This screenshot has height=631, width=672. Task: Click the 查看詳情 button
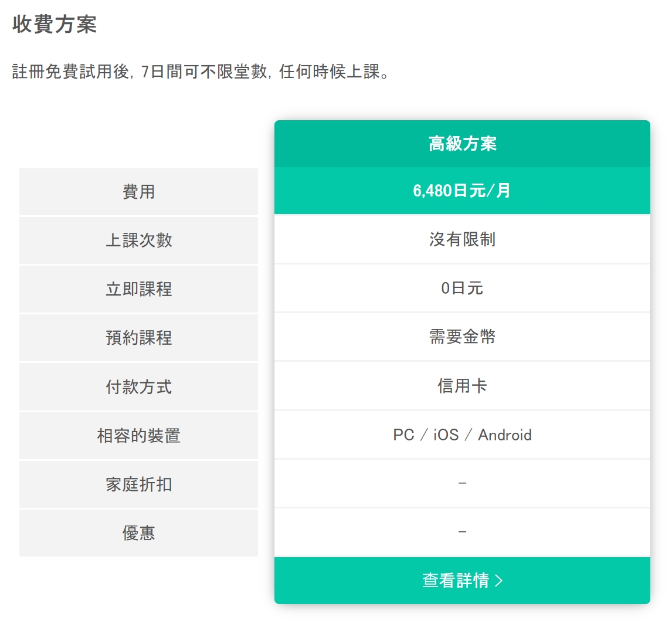coord(462,581)
